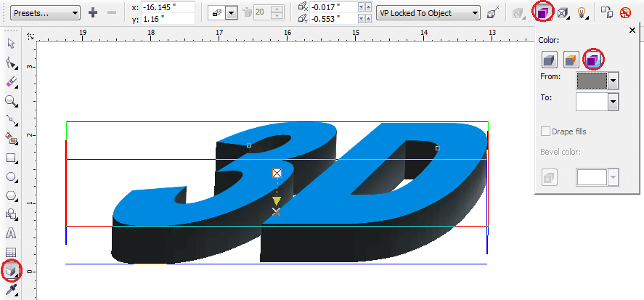Select the Pick tool in toolbox

(11, 44)
